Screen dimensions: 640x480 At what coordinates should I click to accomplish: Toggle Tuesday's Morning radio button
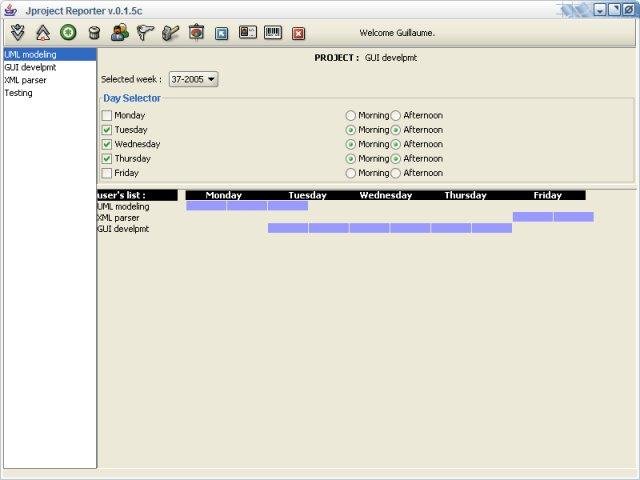click(x=350, y=130)
